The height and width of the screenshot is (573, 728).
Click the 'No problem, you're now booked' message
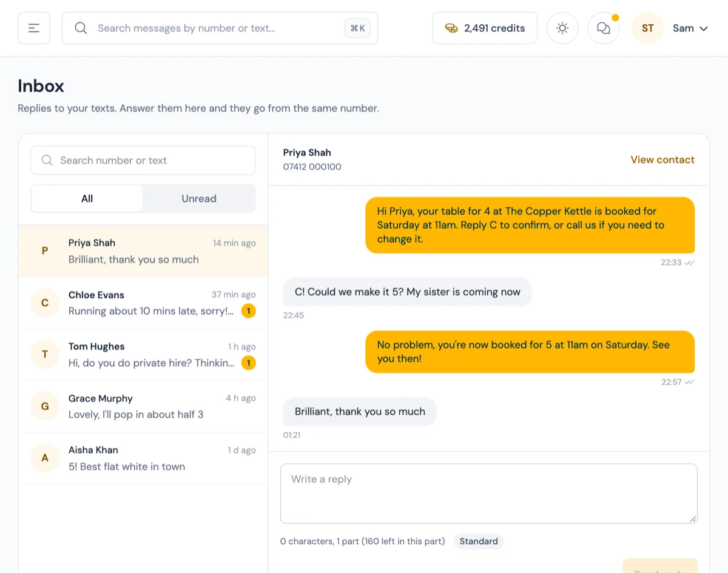tap(530, 352)
